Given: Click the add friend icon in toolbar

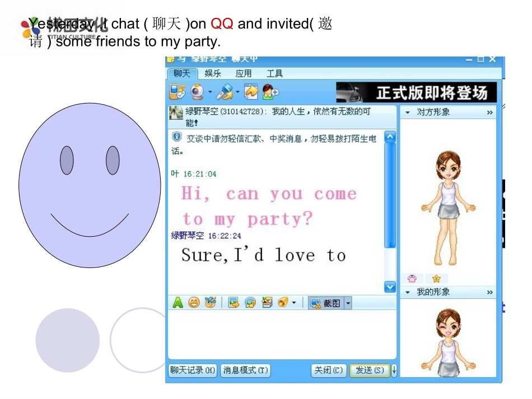Looking at the screenshot, I should pyautogui.click(x=270, y=92).
